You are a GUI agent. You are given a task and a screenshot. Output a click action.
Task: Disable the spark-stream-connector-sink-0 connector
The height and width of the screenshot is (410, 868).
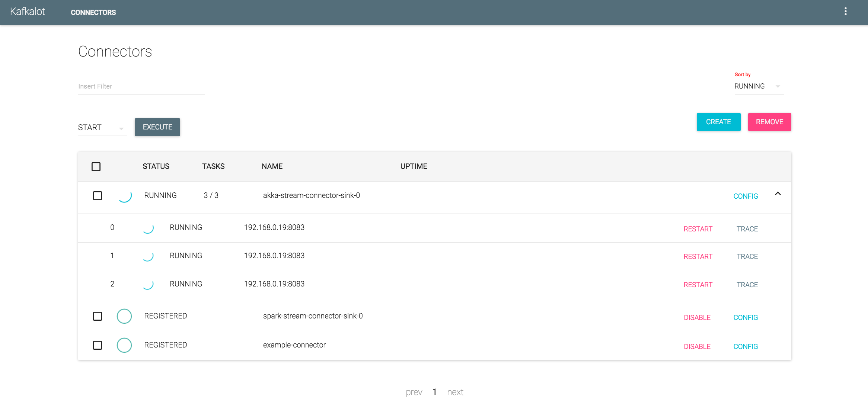(x=697, y=318)
